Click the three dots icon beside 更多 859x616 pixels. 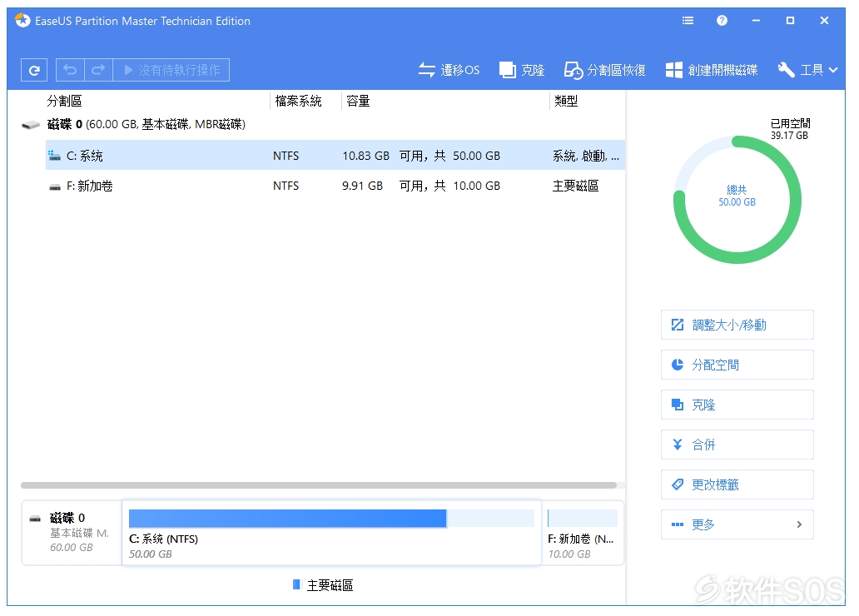point(678,524)
